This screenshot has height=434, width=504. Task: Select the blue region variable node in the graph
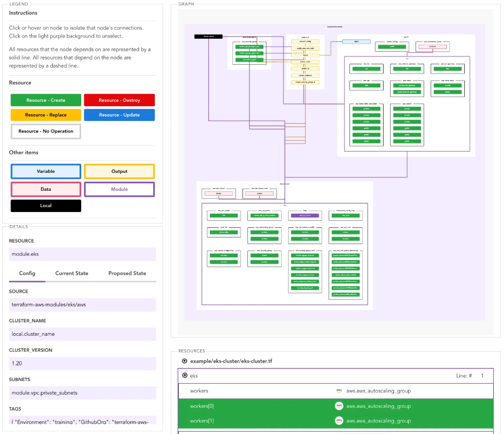click(356, 41)
